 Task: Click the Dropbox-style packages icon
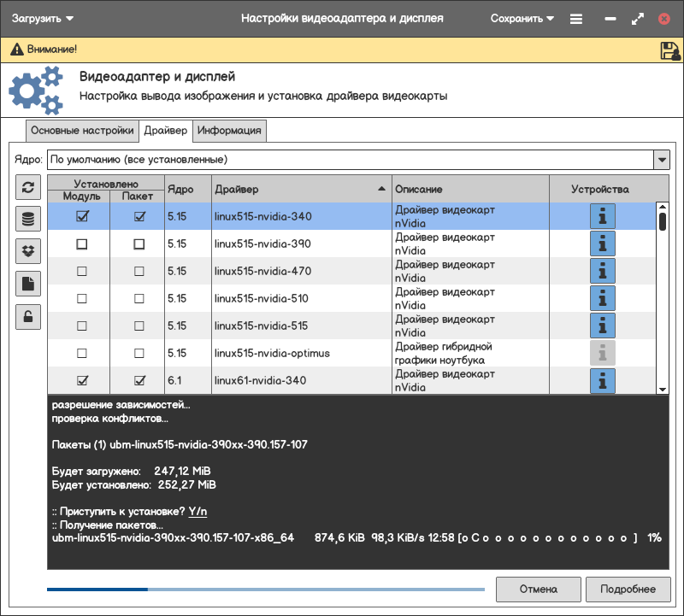point(27,251)
